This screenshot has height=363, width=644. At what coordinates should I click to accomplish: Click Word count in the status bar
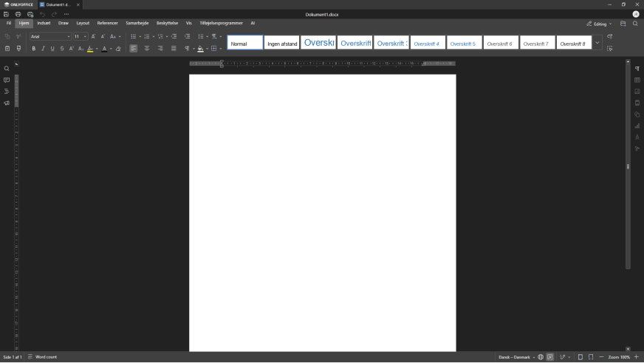[46, 357]
